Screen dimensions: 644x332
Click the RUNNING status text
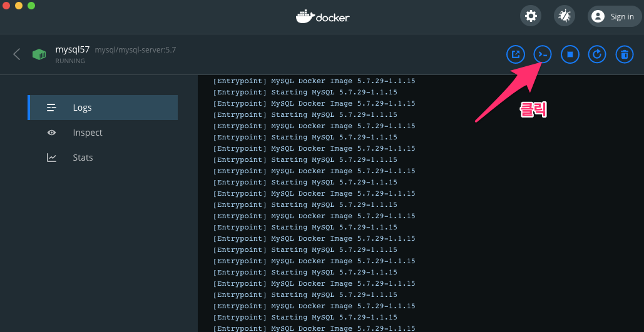tap(70, 61)
